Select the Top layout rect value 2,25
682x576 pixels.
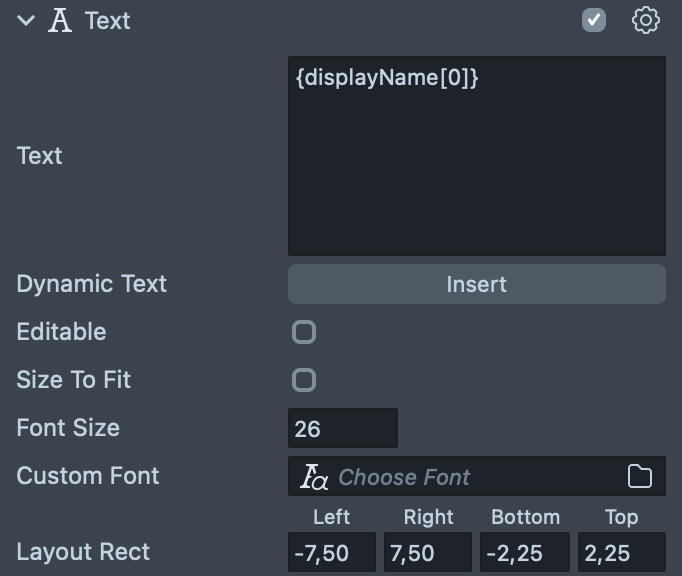tap(621, 552)
